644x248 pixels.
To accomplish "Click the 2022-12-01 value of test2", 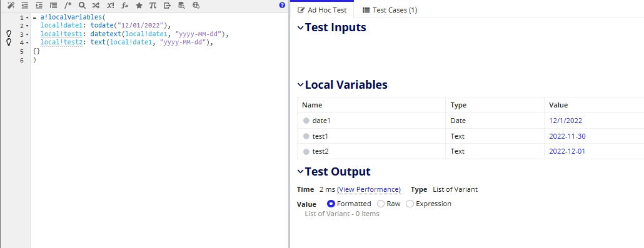I will point(567,151).
